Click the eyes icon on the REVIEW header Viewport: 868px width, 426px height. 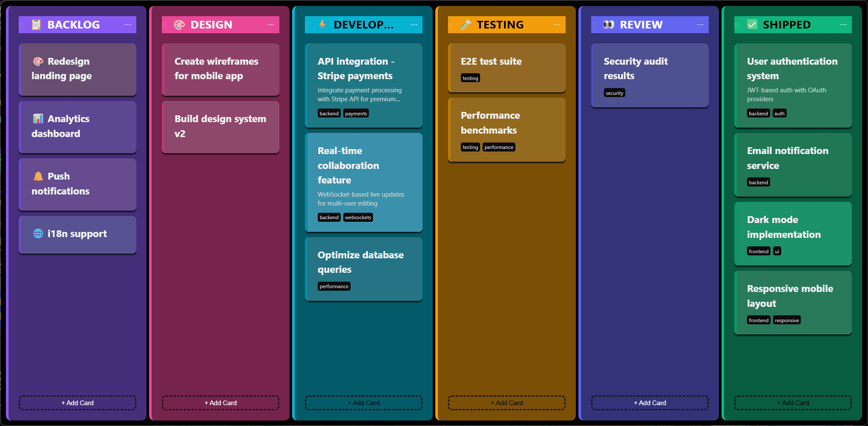608,24
